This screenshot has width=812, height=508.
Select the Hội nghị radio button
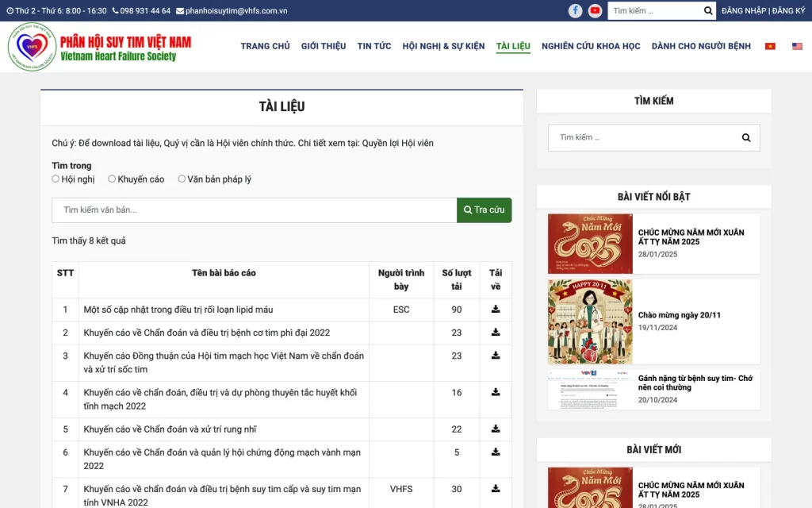56,179
